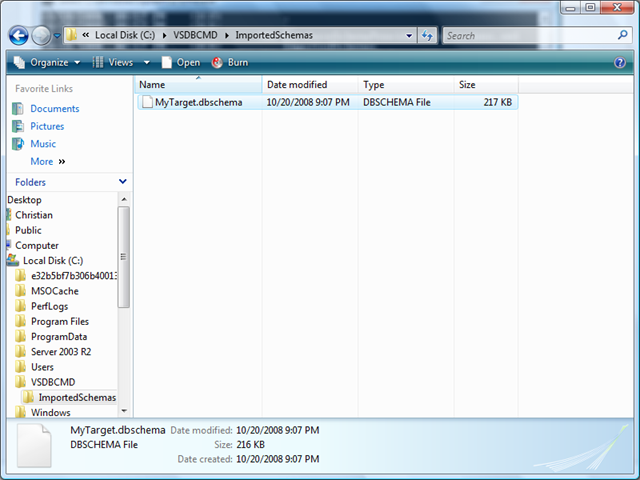
Task: Click the Local Disk (C:) drive icon in tree
Action: [13, 260]
